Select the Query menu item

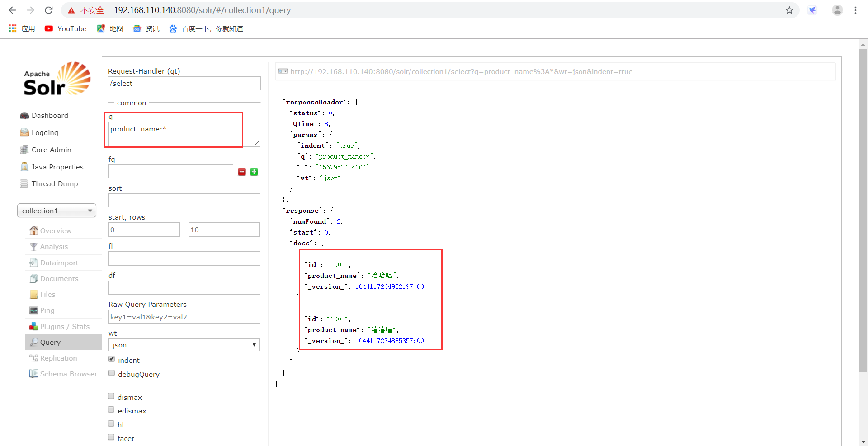tap(63, 342)
